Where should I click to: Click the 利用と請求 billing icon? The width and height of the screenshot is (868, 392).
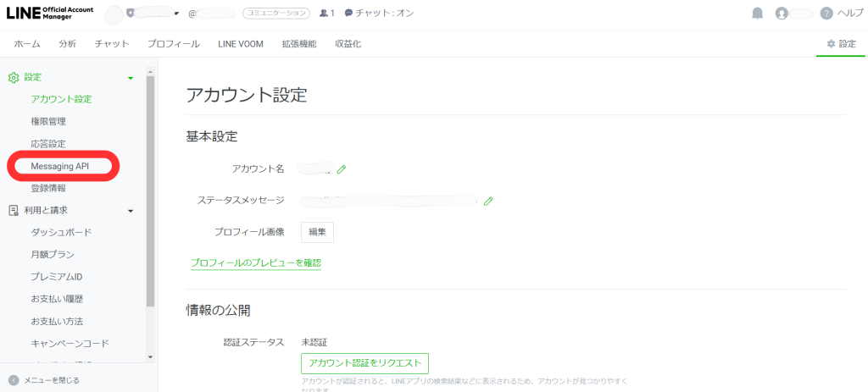pyautogui.click(x=14, y=210)
